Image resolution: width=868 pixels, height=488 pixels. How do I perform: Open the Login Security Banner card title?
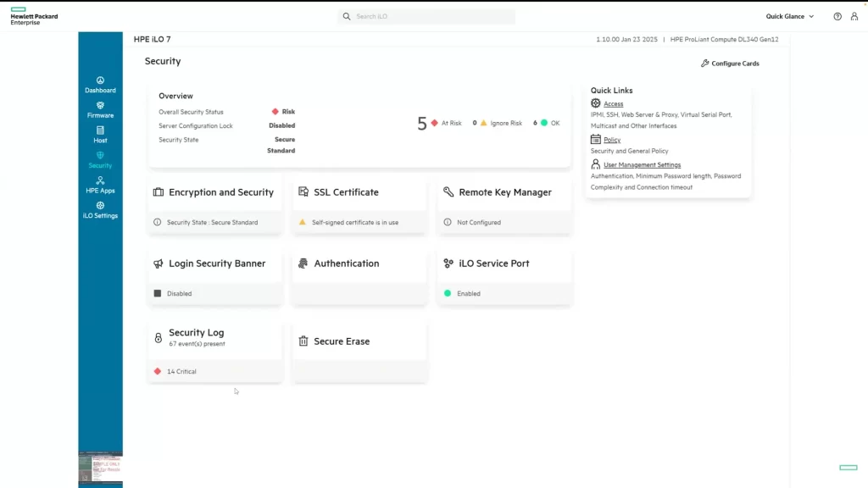click(x=217, y=263)
